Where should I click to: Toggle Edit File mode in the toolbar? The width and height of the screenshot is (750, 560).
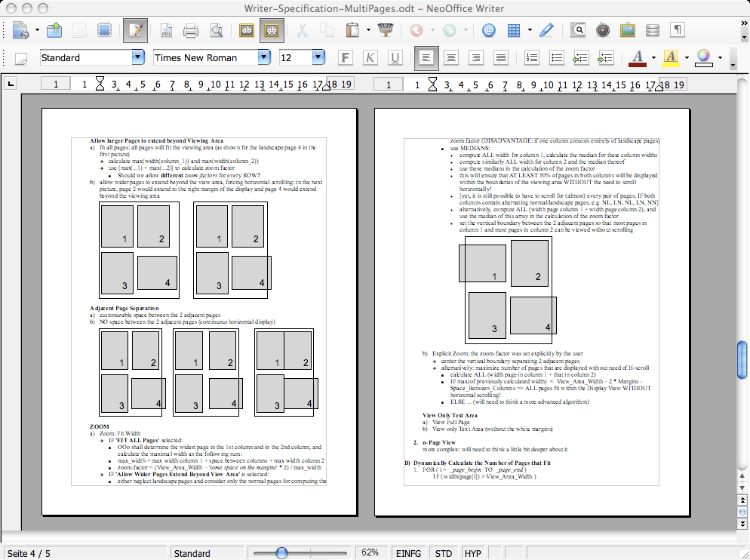pos(137,30)
